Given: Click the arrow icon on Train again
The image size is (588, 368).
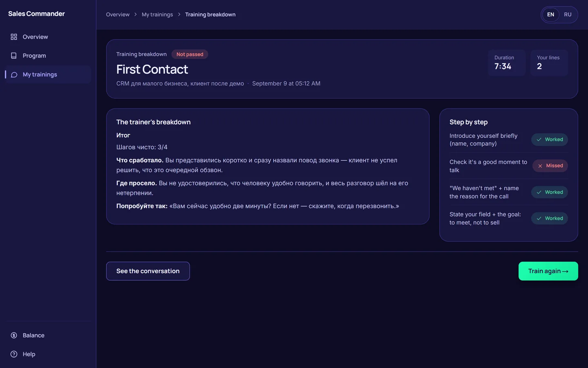Looking at the screenshot, I should click(565, 272).
